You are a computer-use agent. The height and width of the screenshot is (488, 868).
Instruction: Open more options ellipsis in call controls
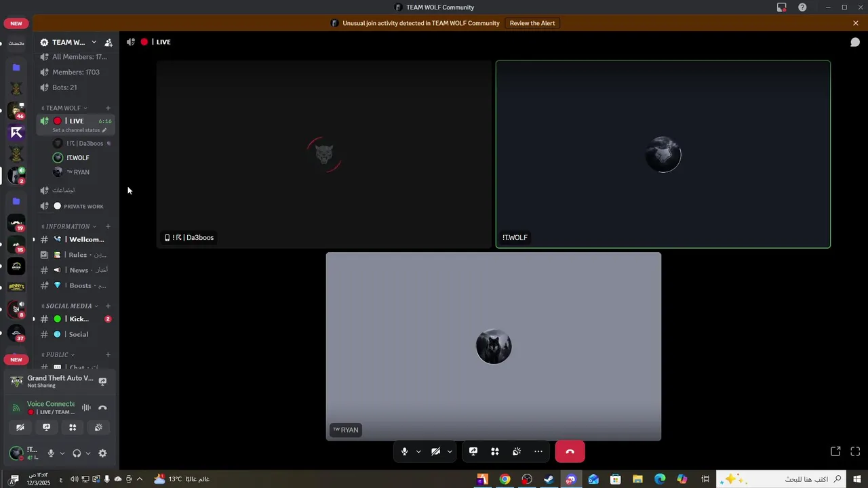pyautogui.click(x=538, y=451)
